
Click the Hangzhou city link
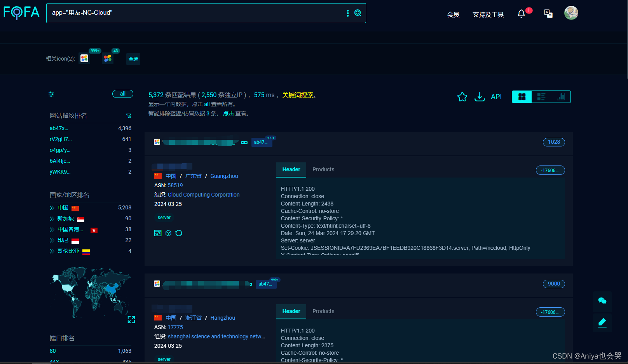[x=223, y=318]
